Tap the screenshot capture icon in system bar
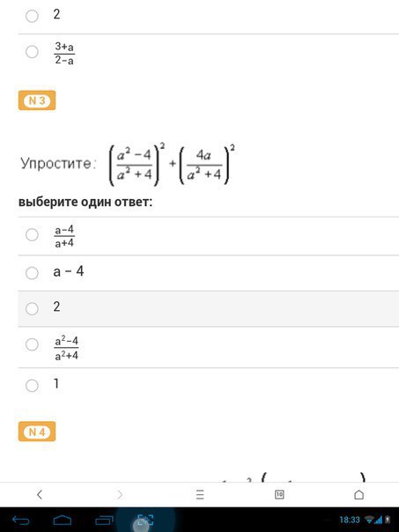 tap(145, 520)
